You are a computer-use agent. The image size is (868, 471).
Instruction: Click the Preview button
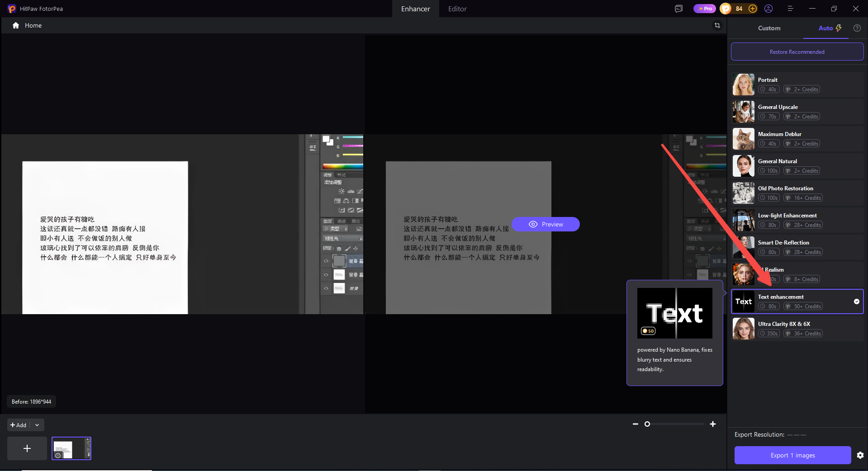[545, 224]
